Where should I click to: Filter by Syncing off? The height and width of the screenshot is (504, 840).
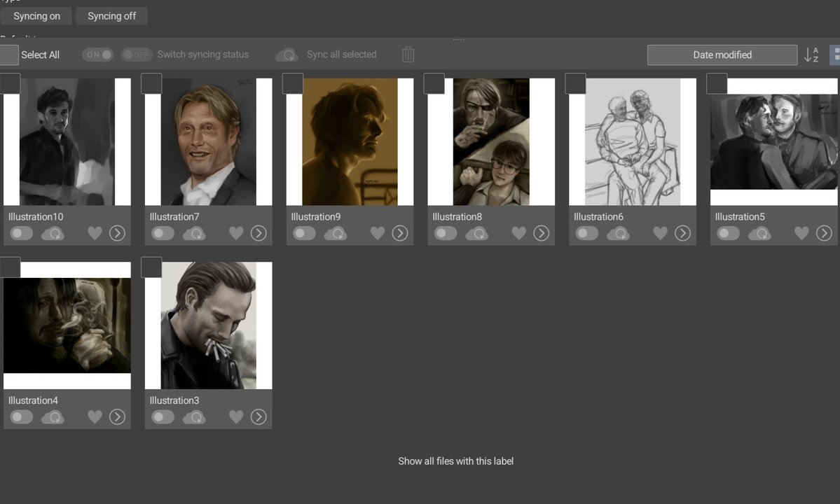click(x=111, y=16)
